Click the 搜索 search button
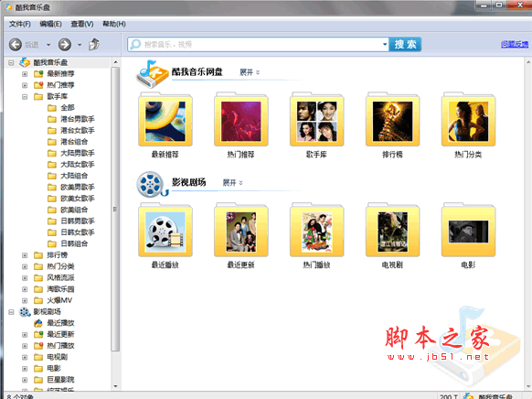 click(406, 45)
